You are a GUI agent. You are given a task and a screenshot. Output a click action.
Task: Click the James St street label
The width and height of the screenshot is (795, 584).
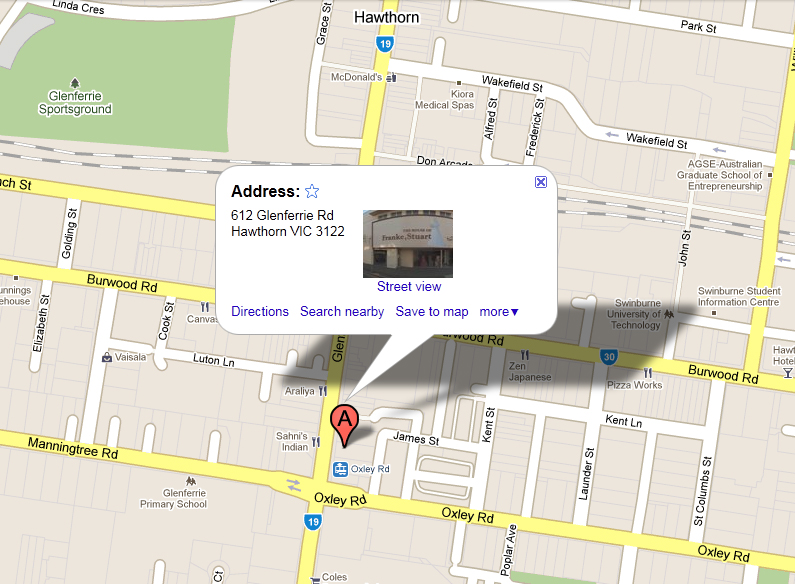point(416,438)
